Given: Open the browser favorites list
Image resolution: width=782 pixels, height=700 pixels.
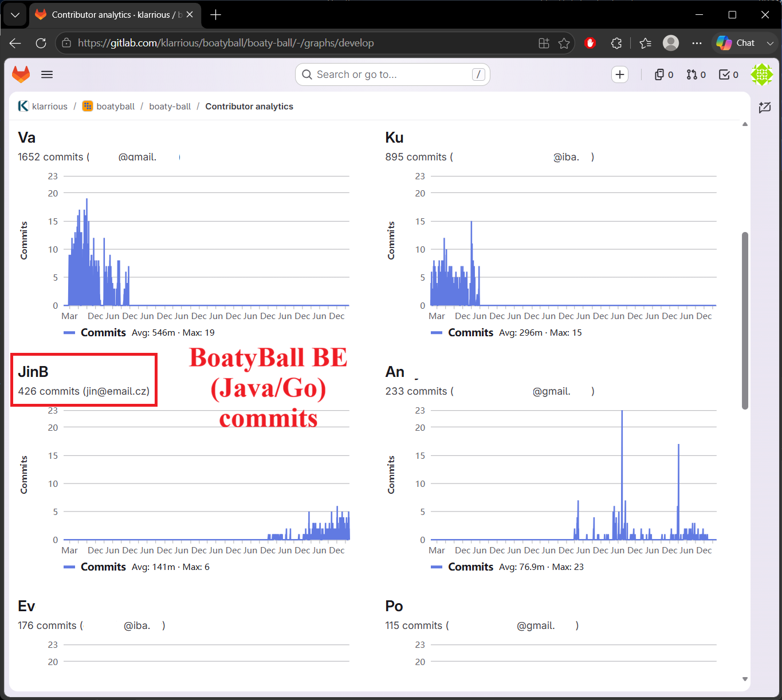Looking at the screenshot, I should (646, 43).
